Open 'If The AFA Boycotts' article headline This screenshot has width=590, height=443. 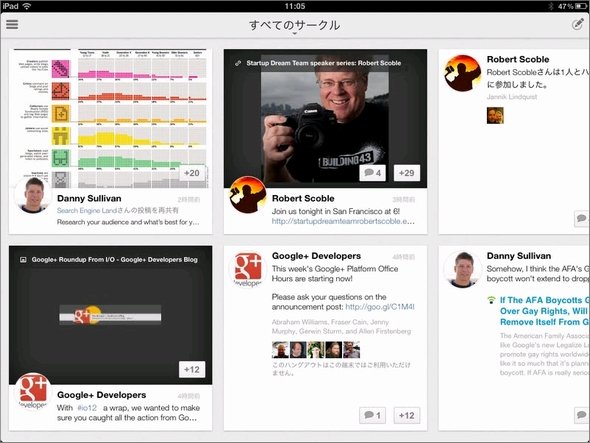544,311
